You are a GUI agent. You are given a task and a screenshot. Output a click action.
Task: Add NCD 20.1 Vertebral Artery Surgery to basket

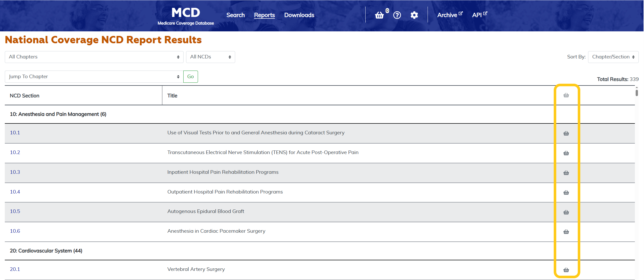tap(566, 270)
